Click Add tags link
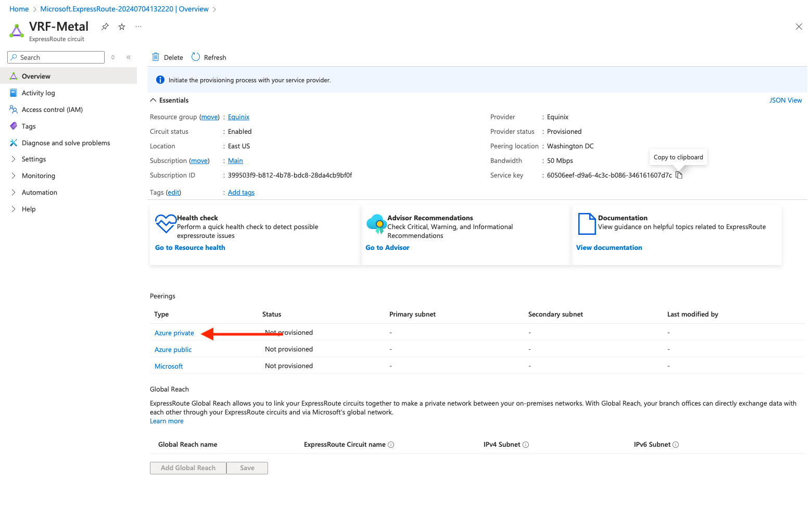Viewport: 812px width, 516px height. click(241, 193)
